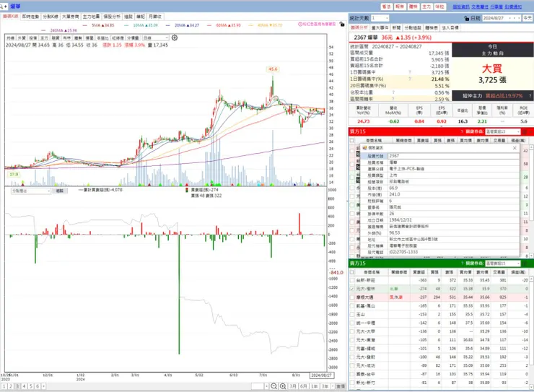Viewport: 534px width, 392px height.
Task: Click the 設定 button in lower chart panel
Action: 60,191
